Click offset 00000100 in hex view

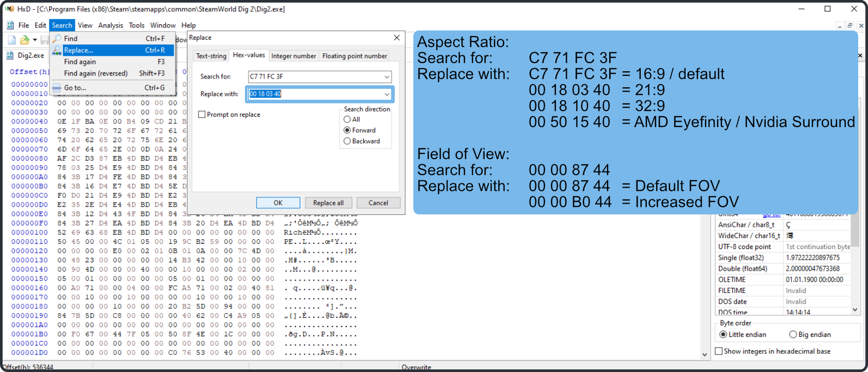[29, 233]
